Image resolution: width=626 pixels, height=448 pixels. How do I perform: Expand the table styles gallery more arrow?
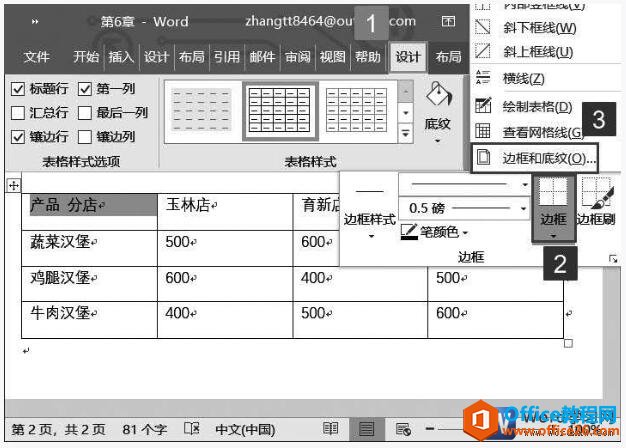point(405,133)
